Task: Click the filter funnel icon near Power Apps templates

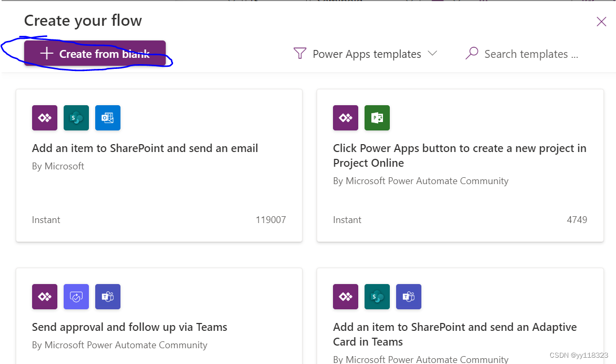Action: (x=299, y=53)
